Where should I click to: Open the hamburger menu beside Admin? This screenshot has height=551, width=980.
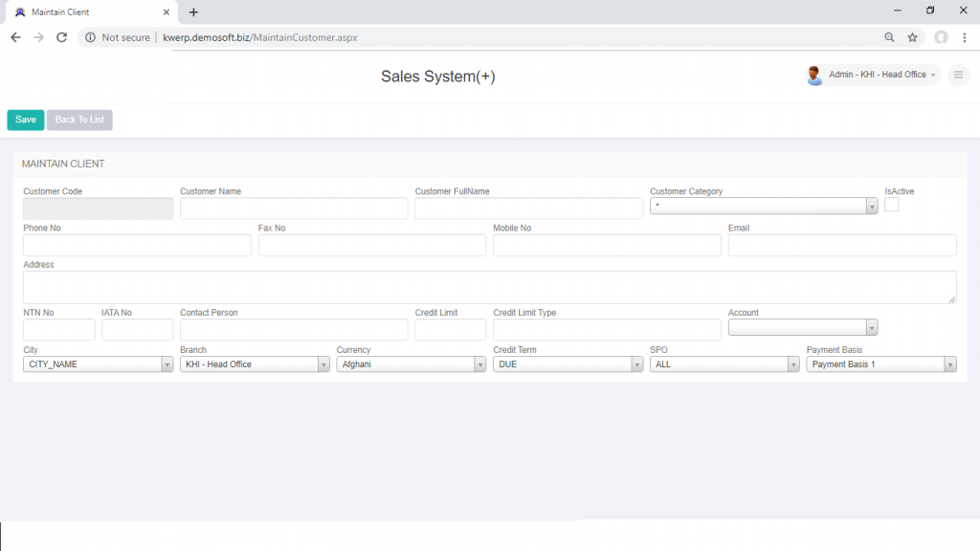click(x=959, y=75)
